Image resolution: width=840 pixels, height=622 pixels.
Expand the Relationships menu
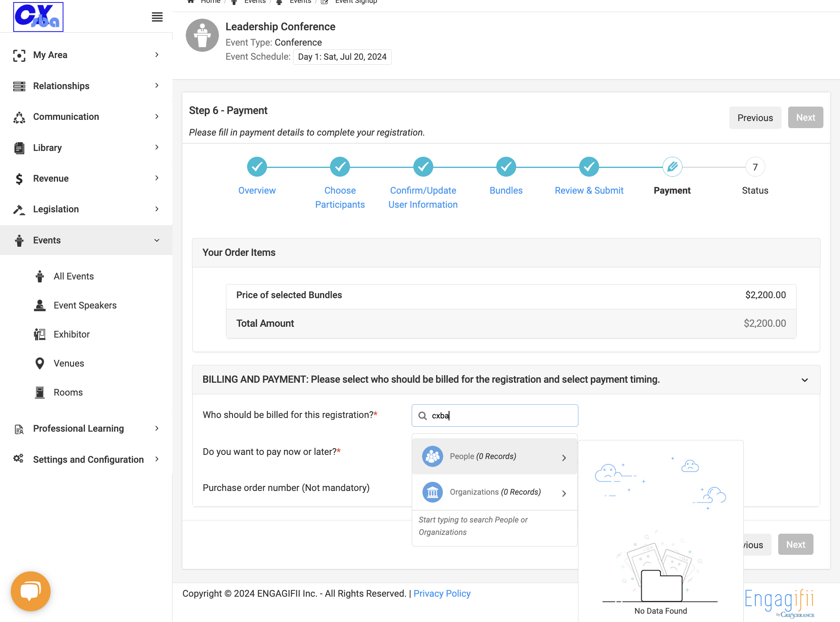[x=86, y=86]
